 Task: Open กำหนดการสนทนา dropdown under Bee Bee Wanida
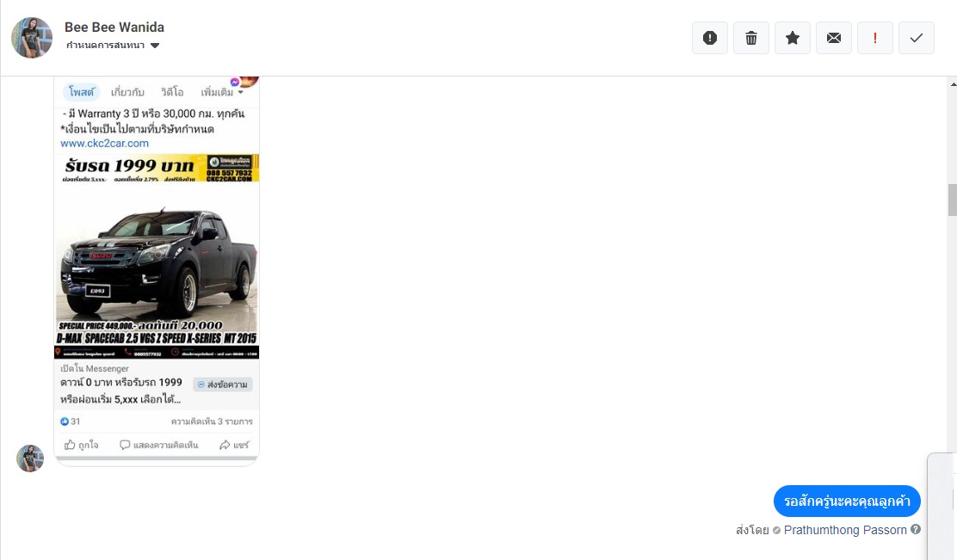[113, 45]
